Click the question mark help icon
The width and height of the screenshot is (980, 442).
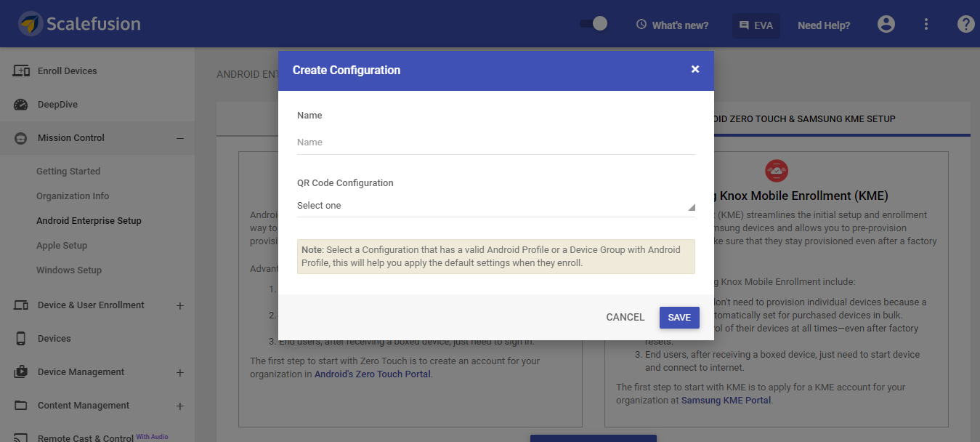[965, 24]
